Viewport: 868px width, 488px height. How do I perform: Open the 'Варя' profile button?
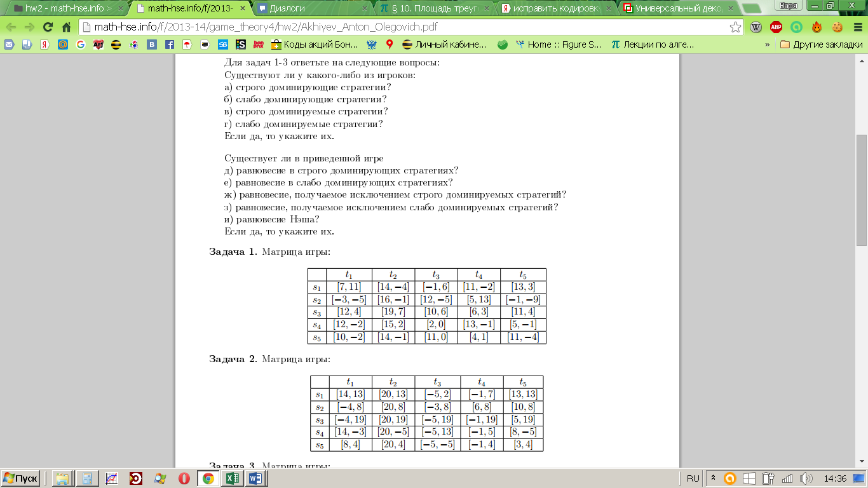[789, 6]
